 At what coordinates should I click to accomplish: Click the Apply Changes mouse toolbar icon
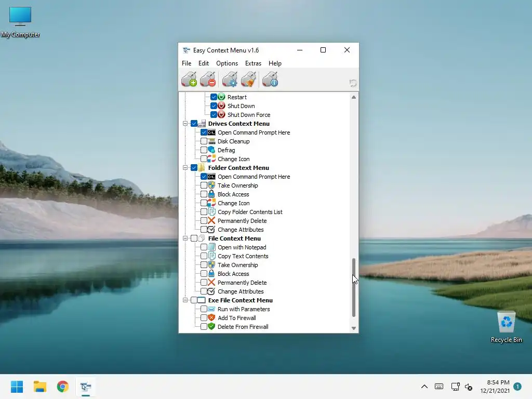coord(189,79)
